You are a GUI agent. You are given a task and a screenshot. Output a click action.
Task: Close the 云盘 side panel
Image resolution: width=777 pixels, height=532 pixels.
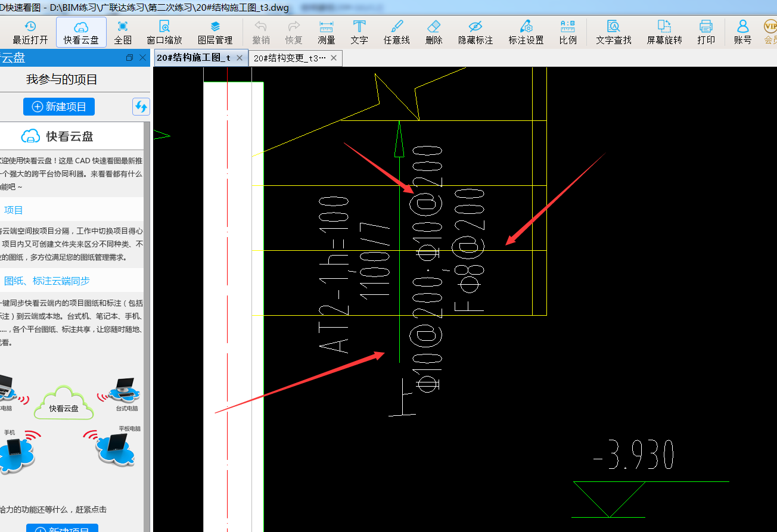point(142,58)
